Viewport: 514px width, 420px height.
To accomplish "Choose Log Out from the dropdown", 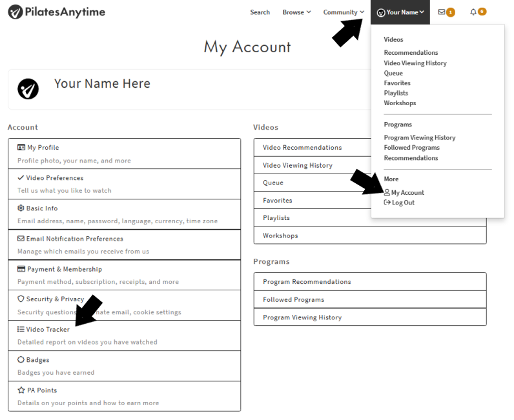I will pos(399,203).
